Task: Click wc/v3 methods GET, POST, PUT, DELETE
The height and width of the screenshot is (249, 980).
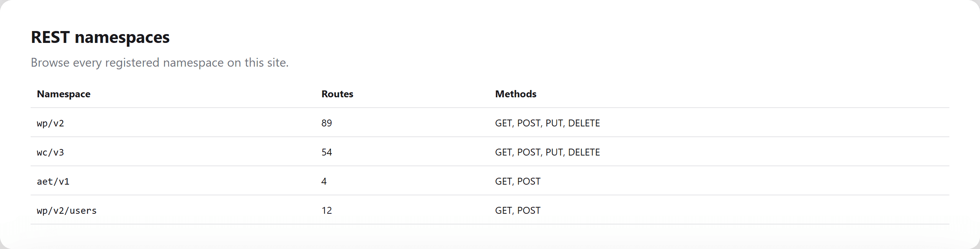Action: [547, 152]
